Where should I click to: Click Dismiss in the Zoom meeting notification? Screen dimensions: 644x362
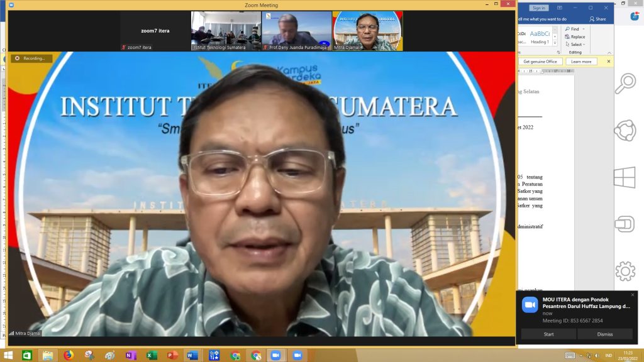tap(605, 334)
